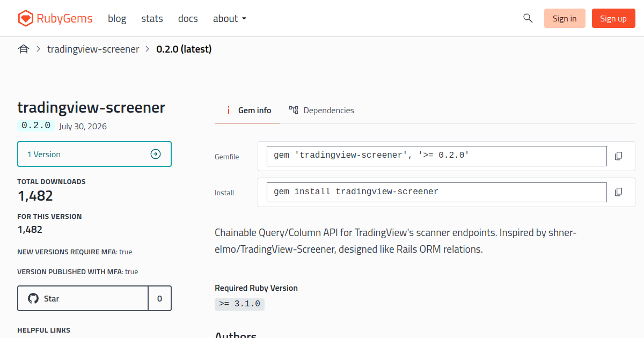Click the GitHub icon in Star button
644x338 pixels.
click(x=33, y=299)
